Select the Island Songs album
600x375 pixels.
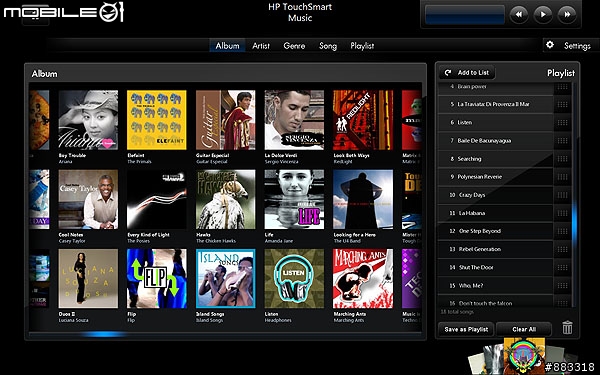[x=225, y=279]
